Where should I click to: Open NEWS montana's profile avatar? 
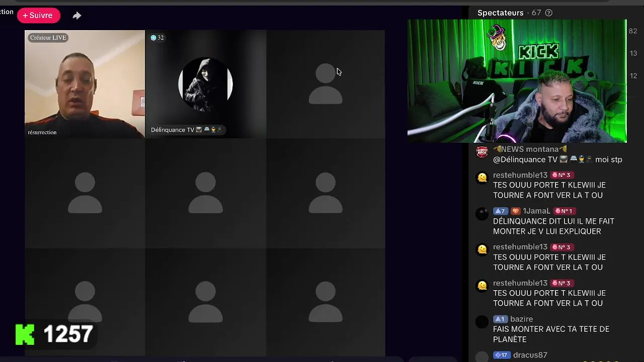coord(482,152)
